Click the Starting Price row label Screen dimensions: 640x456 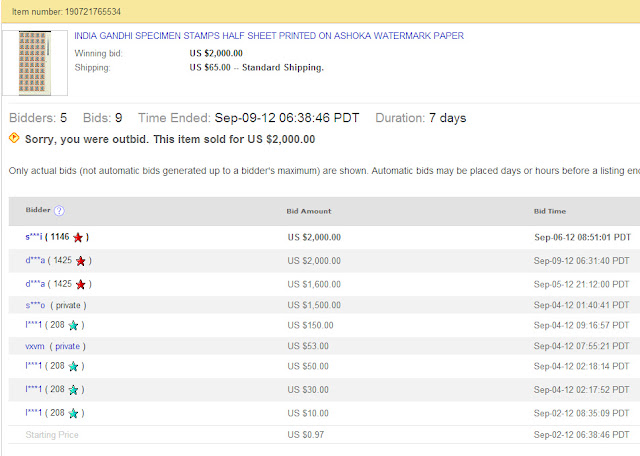click(52, 435)
